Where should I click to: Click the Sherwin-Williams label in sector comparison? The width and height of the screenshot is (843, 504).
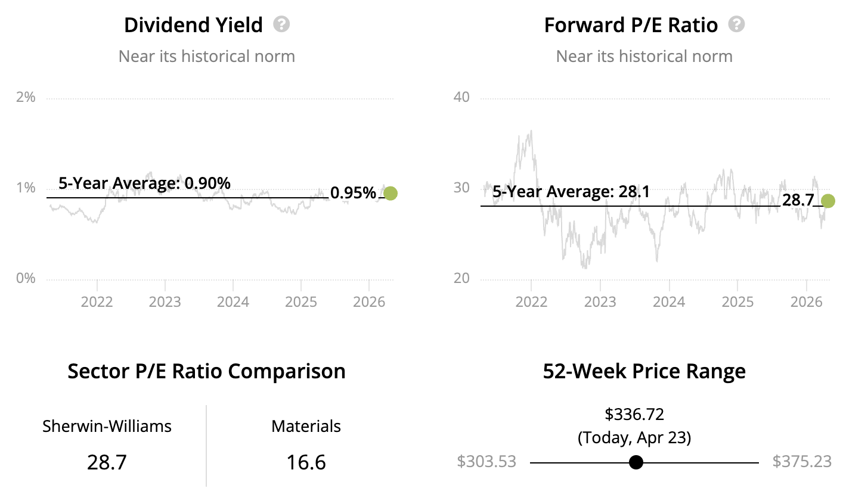(107, 427)
